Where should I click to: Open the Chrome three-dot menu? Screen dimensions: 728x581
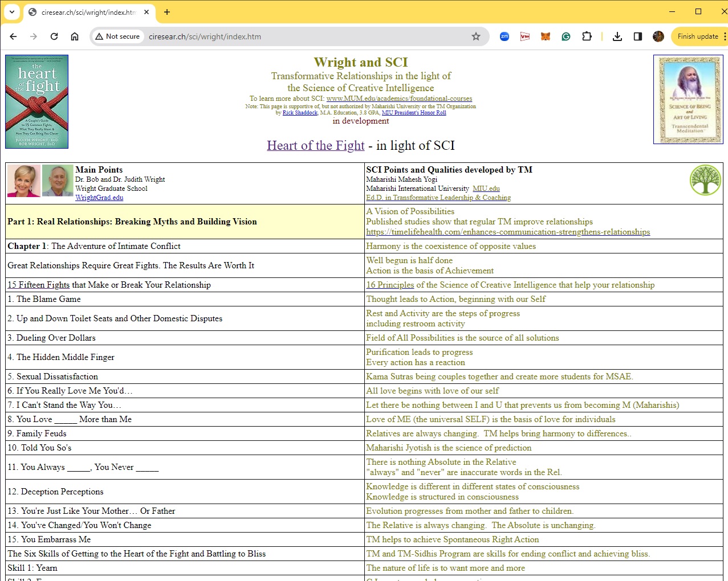tap(725, 36)
